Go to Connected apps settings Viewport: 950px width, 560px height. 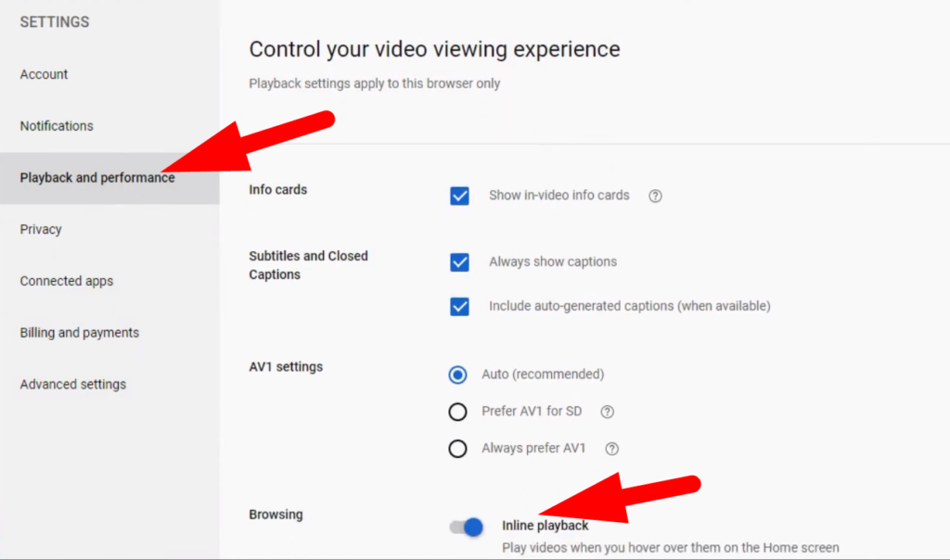[x=66, y=281]
